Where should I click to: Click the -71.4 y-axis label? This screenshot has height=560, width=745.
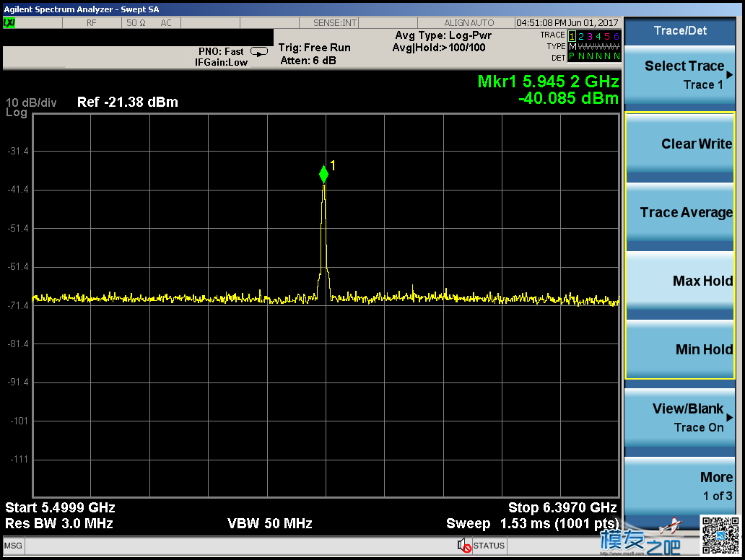tap(18, 305)
